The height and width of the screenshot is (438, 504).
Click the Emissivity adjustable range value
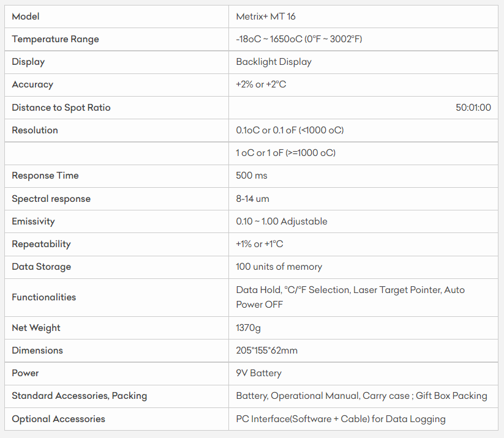(282, 221)
